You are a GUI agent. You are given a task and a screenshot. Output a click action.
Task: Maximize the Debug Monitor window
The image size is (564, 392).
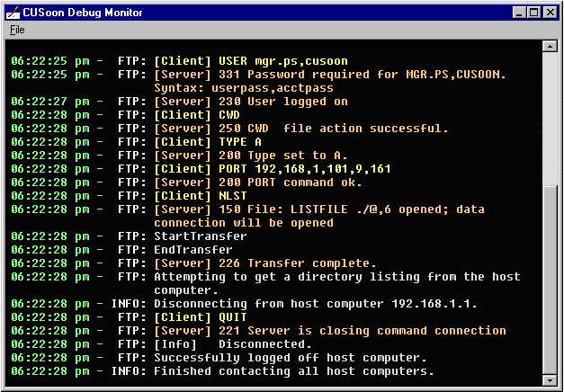coord(533,13)
